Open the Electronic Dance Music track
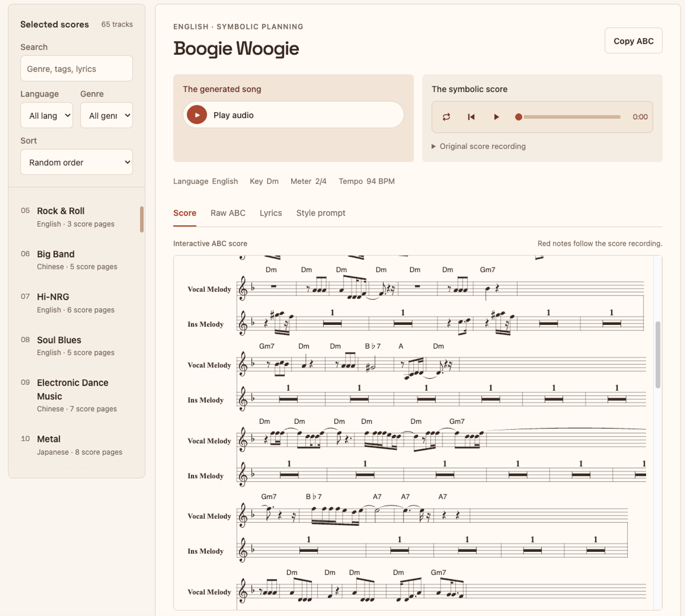The image size is (685, 616). 76,395
